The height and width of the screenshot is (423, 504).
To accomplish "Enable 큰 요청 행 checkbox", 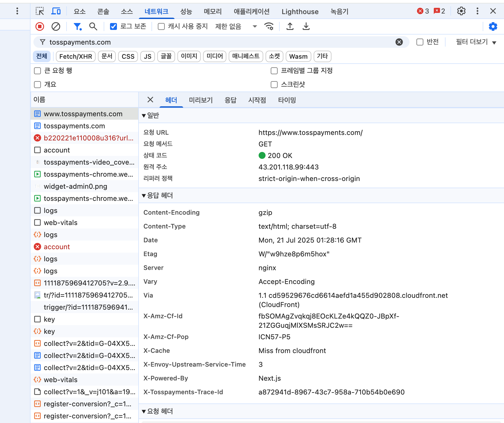I will point(37,71).
